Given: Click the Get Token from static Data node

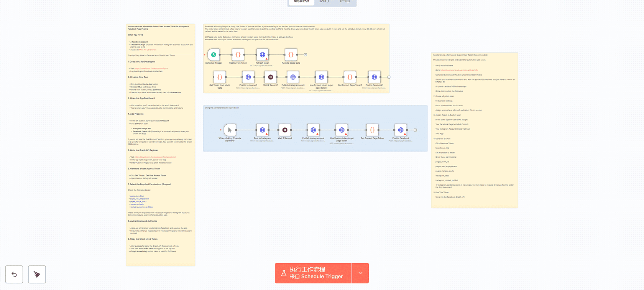Looking at the screenshot, I should [x=220, y=77].
